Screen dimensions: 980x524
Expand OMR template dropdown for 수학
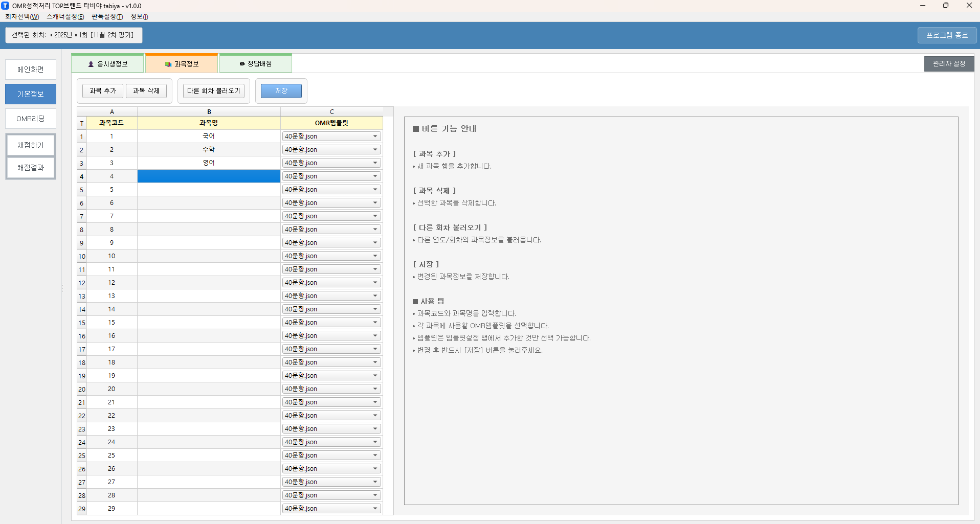(x=375, y=150)
